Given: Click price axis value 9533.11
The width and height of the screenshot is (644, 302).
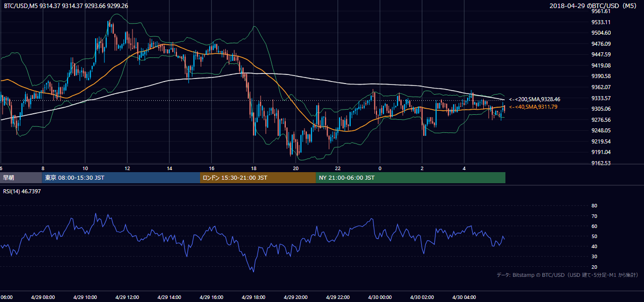Looking at the screenshot, I should coord(601,22).
